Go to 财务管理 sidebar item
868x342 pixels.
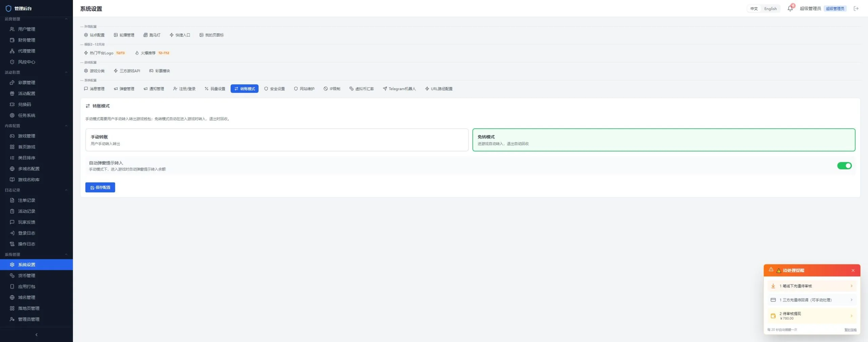tap(36, 40)
